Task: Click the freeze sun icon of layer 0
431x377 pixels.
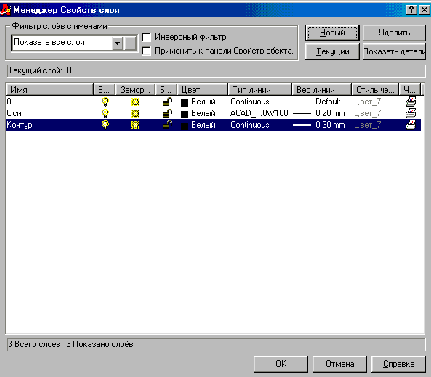Action: click(x=135, y=102)
